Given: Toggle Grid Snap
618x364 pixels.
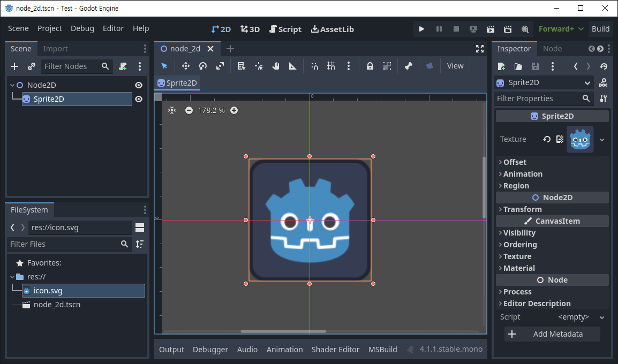Looking at the screenshot, I should (x=331, y=66).
